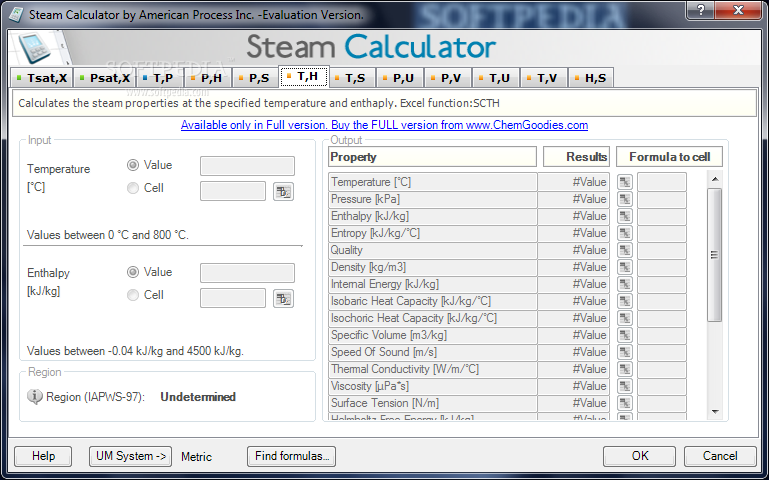Click the Property column header
This screenshot has height=480, width=769.
point(433,157)
